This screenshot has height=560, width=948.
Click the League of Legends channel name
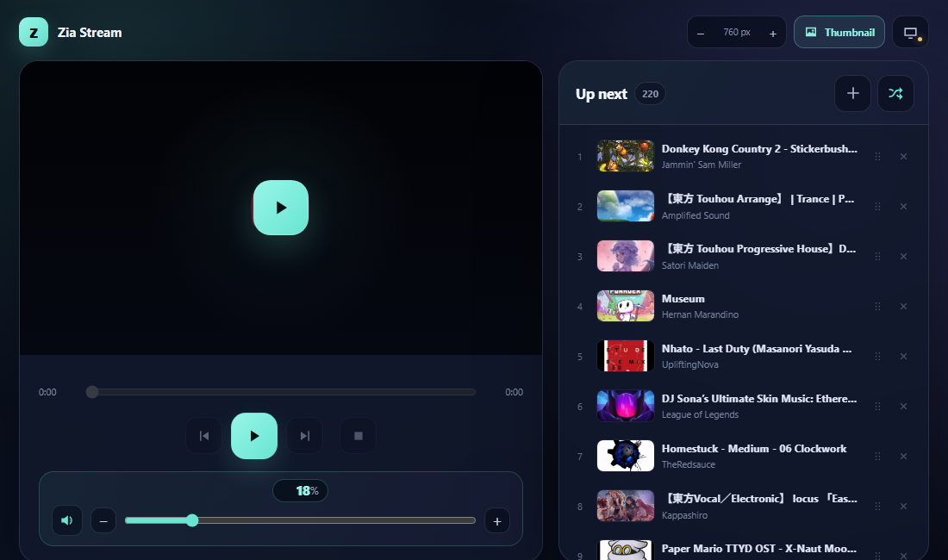[700, 414]
